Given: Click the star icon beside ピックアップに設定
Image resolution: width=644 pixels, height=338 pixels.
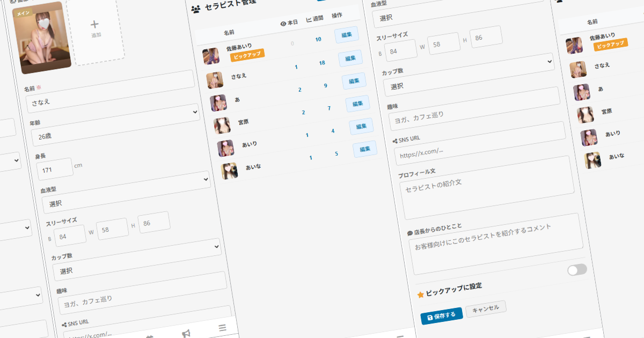Looking at the screenshot, I should [421, 295].
